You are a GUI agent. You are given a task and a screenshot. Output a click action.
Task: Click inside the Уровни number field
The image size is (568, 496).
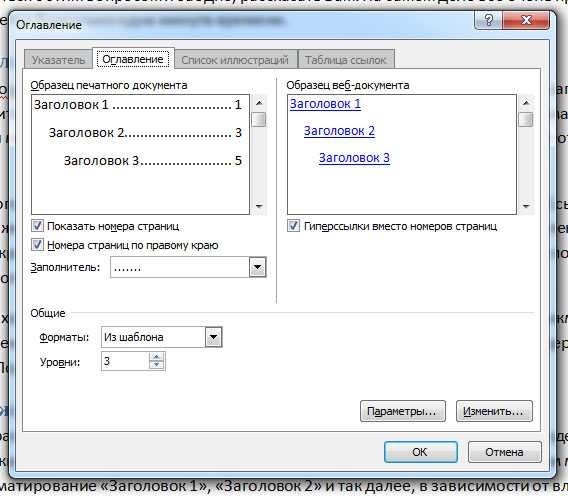click(125, 361)
